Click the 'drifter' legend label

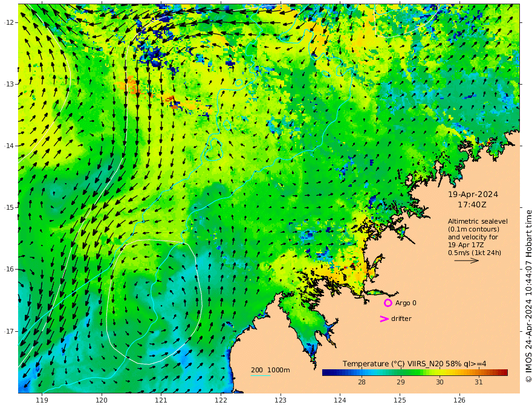(x=401, y=319)
